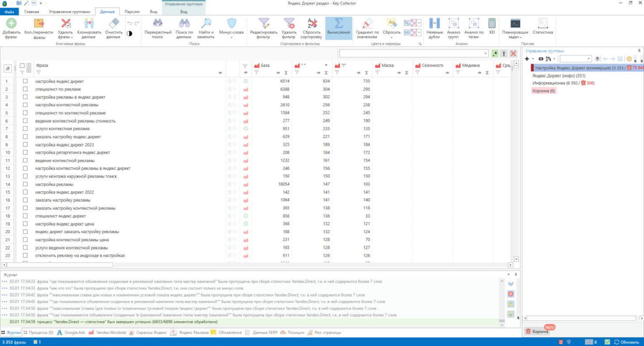Open Статистика report
This screenshot has height=346, width=644.
(x=543, y=26)
